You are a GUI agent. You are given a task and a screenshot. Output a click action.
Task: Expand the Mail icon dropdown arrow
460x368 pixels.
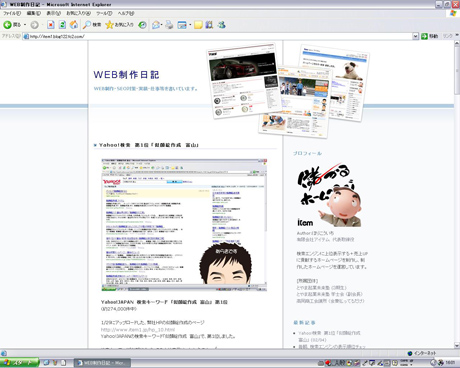tap(162, 25)
